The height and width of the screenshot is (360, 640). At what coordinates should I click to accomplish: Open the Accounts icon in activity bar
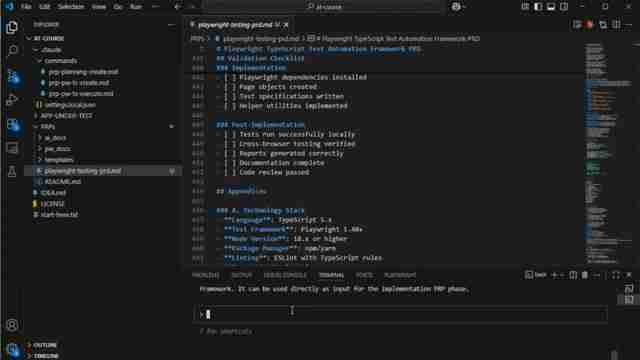click(x=12, y=325)
